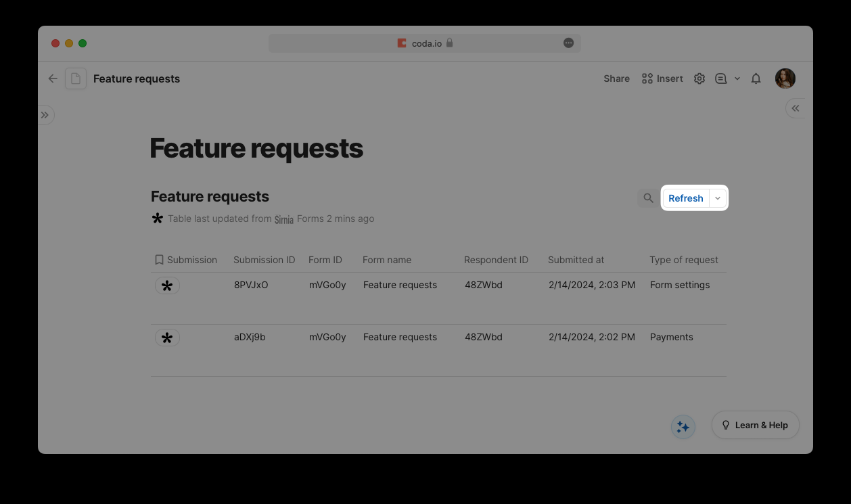
Task: Click the Share button
Action: [617, 78]
